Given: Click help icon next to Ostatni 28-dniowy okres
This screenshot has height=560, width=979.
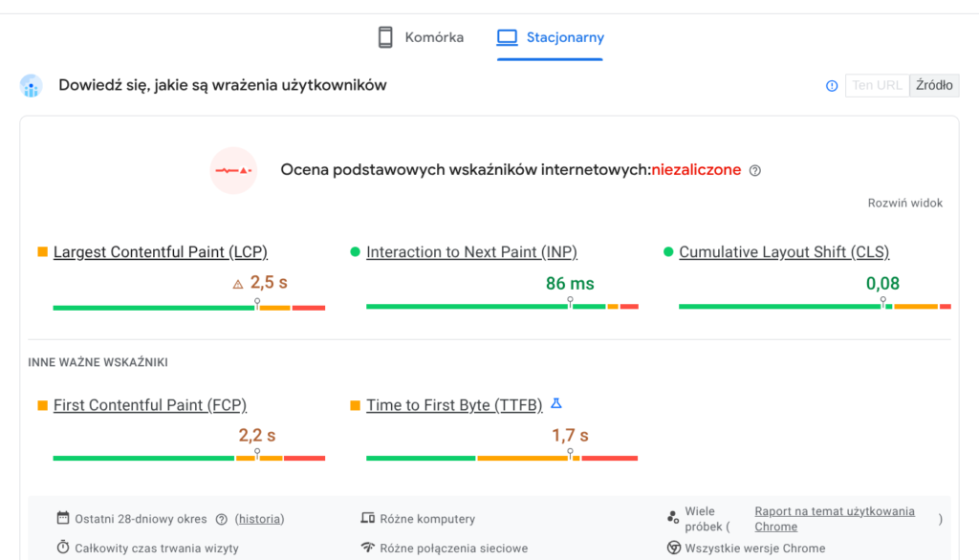Looking at the screenshot, I should tap(221, 520).
